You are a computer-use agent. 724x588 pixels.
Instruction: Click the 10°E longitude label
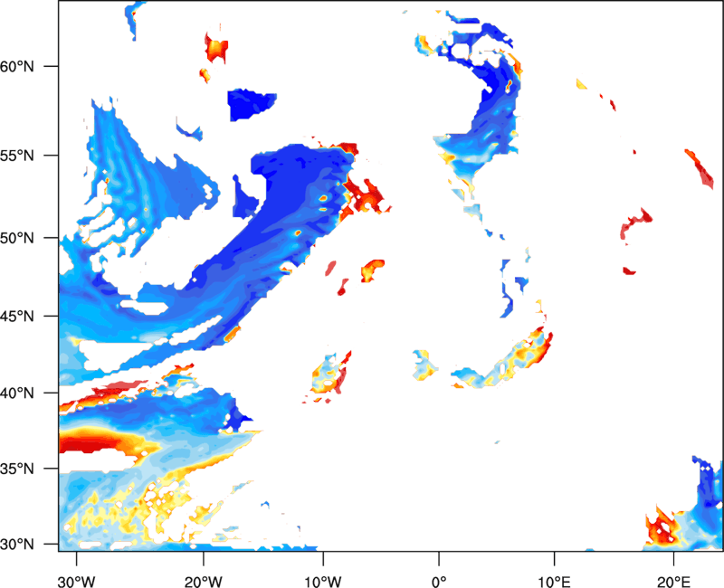click(x=554, y=582)
